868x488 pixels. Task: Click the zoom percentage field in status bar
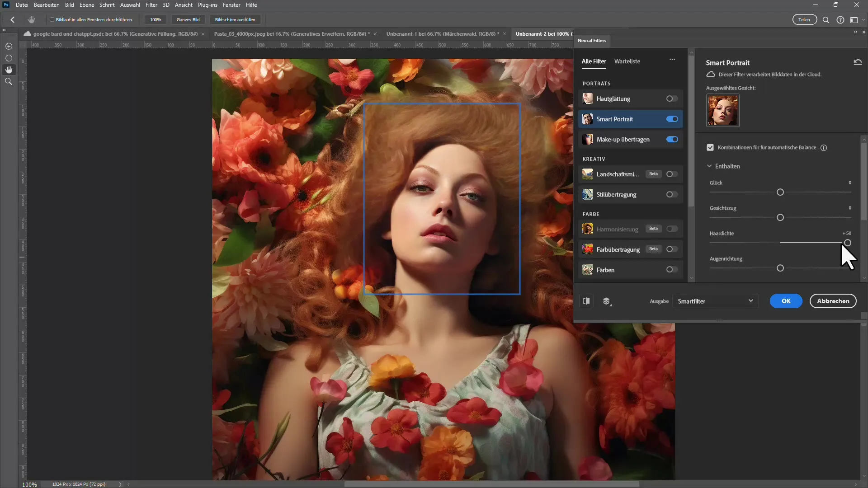click(x=30, y=484)
